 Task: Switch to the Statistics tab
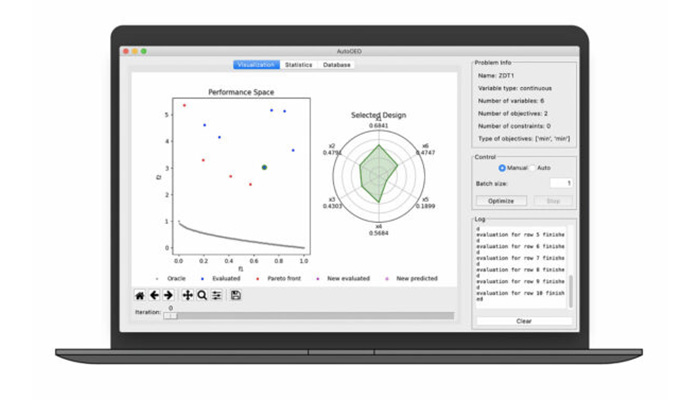pos(299,65)
